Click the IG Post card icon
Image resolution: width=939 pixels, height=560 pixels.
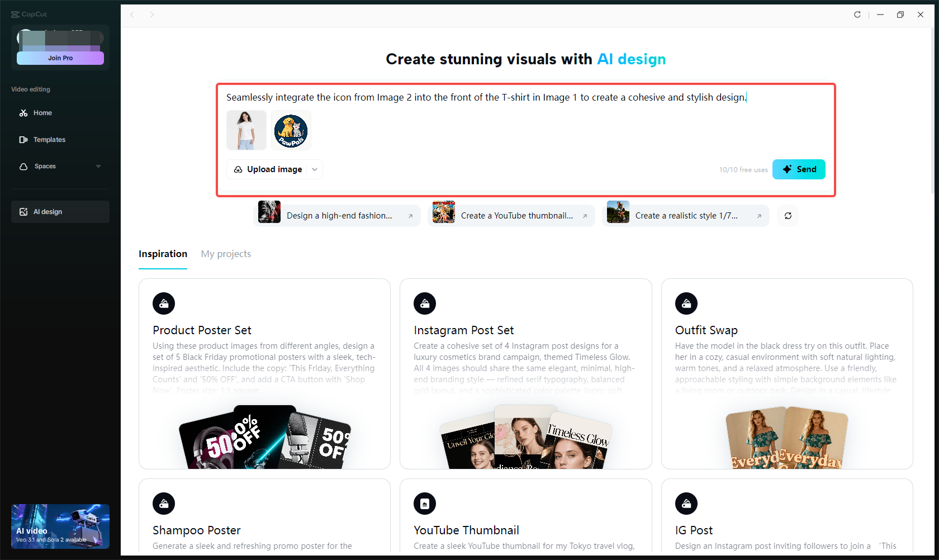(x=686, y=504)
